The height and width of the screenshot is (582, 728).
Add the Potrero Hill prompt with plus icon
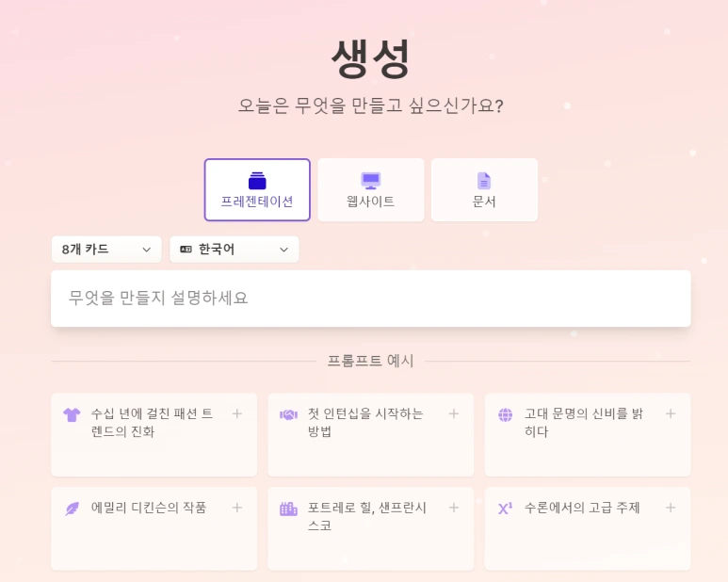[x=454, y=508]
